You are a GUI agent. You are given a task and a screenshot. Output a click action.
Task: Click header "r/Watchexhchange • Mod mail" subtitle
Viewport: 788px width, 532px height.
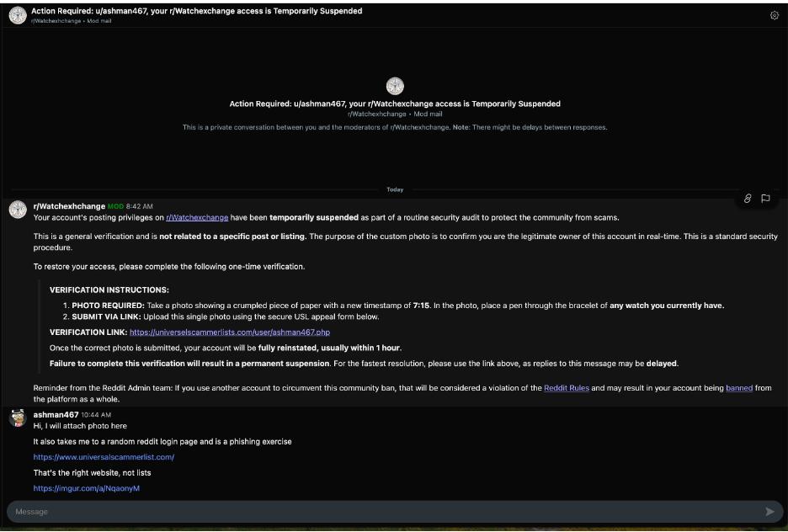pyautogui.click(x=72, y=21)
